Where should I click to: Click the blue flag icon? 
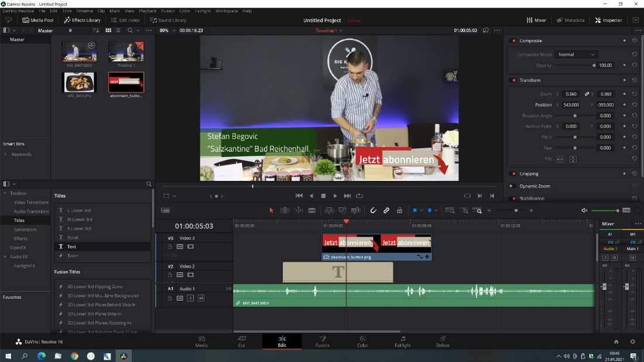point(415,210)
